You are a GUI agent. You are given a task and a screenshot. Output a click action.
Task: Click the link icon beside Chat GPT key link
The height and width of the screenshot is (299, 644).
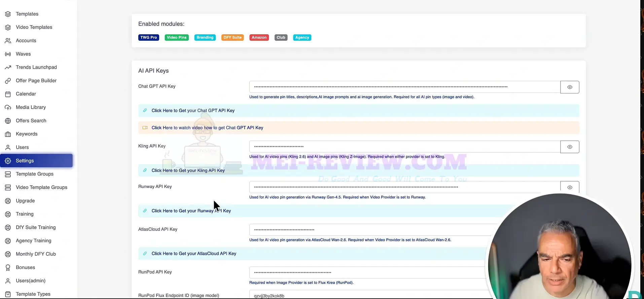pos(145,110)
